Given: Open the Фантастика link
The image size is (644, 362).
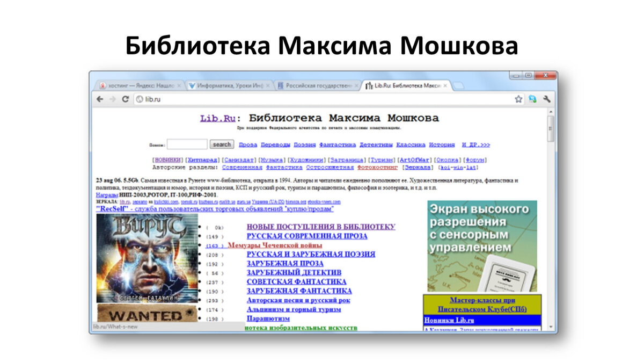Looking at the screenshot, I should click(338, 145).
